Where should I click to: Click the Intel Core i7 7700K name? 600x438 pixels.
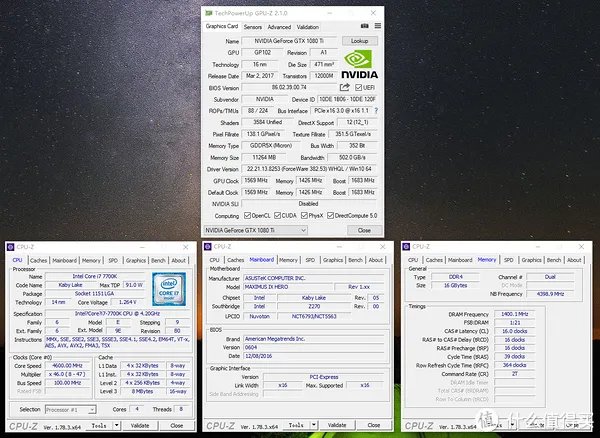95,276
